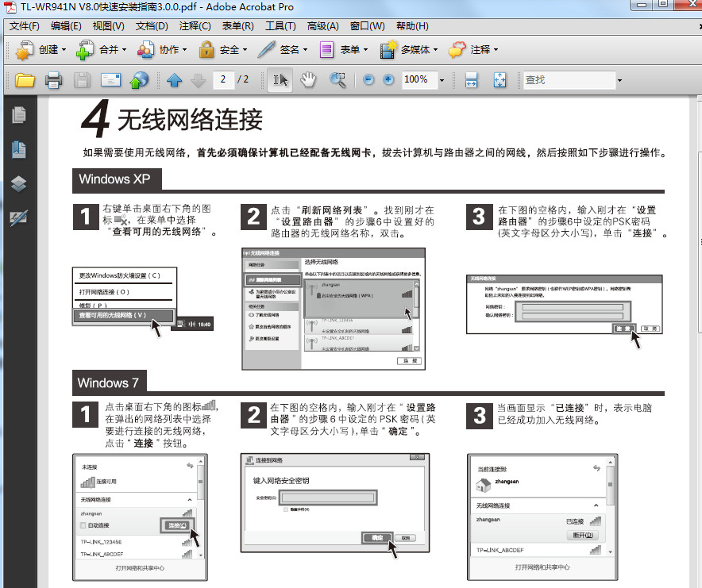Open the 编辑(E) menu
Image resolution: width=702 pixels, height=588 pixels.
66,26
